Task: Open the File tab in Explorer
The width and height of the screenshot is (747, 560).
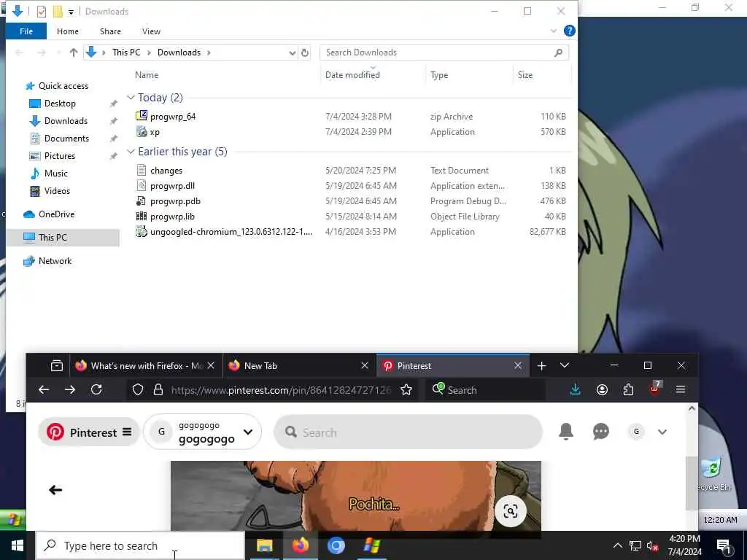Action: pyautogui.click(x=26, y=31)
